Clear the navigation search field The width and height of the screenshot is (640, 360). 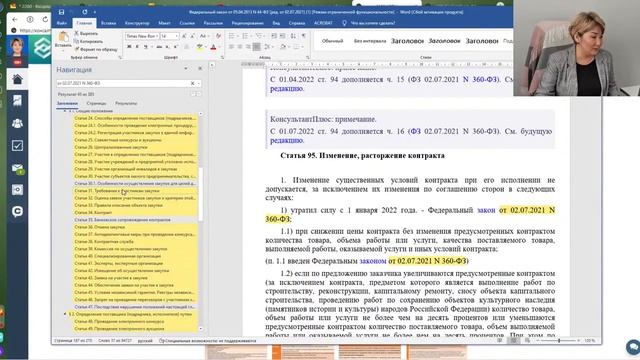click(x=193, y=83)
